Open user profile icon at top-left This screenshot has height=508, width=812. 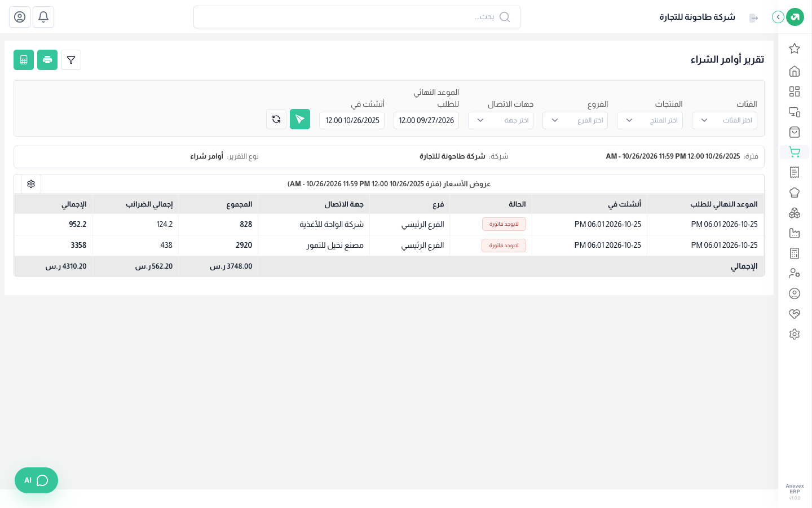20,17
